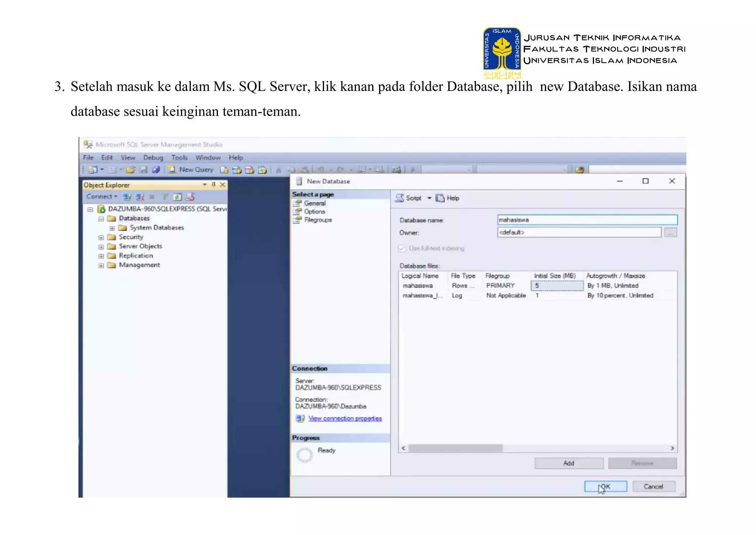Select the Security folder label
The height and width of the screenshot is (535, 756).
[x=131, y=237]
